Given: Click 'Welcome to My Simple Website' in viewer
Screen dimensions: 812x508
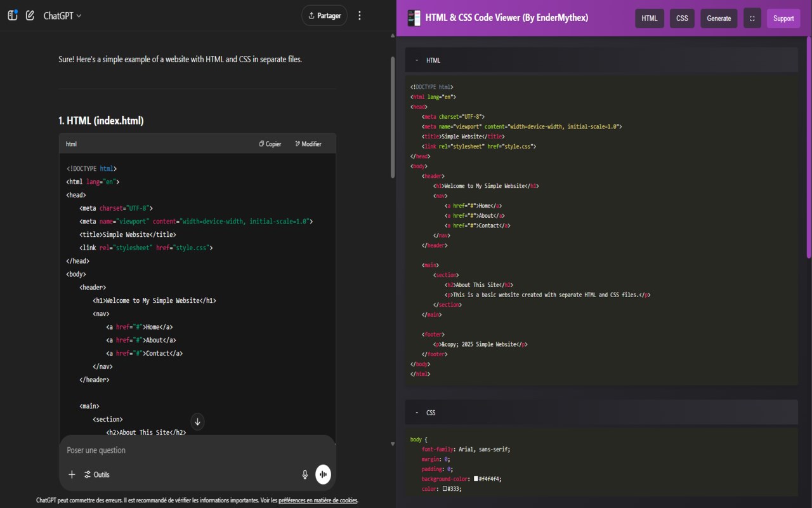Looking at the screenshot, I should (487, 186).
